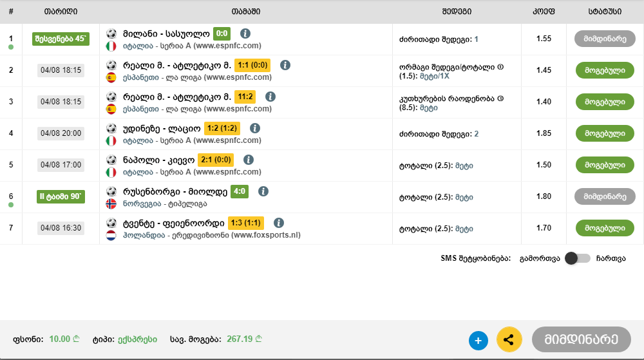Show info for უდინეზე - ლაციო match

point(254,128)
